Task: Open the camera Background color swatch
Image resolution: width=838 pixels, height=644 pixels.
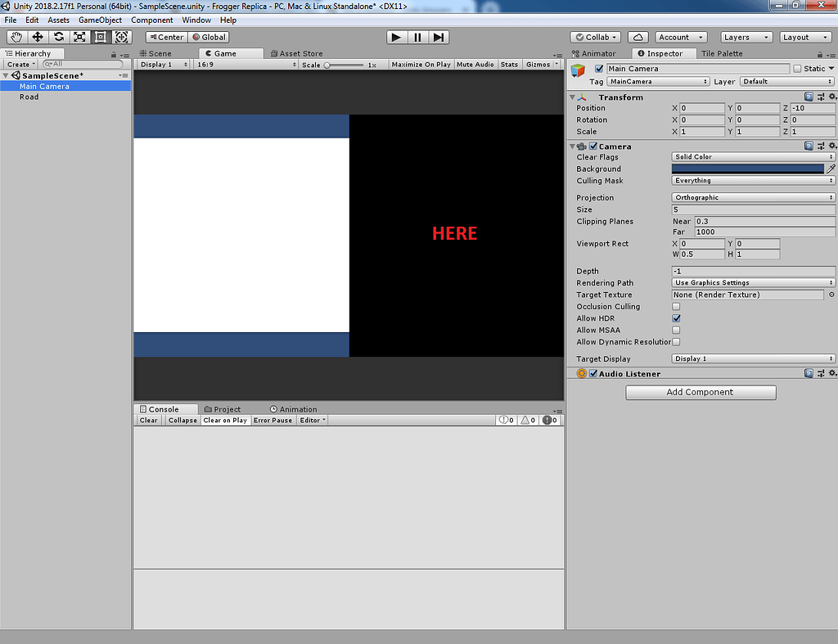Action: click(x=746, y=169)
